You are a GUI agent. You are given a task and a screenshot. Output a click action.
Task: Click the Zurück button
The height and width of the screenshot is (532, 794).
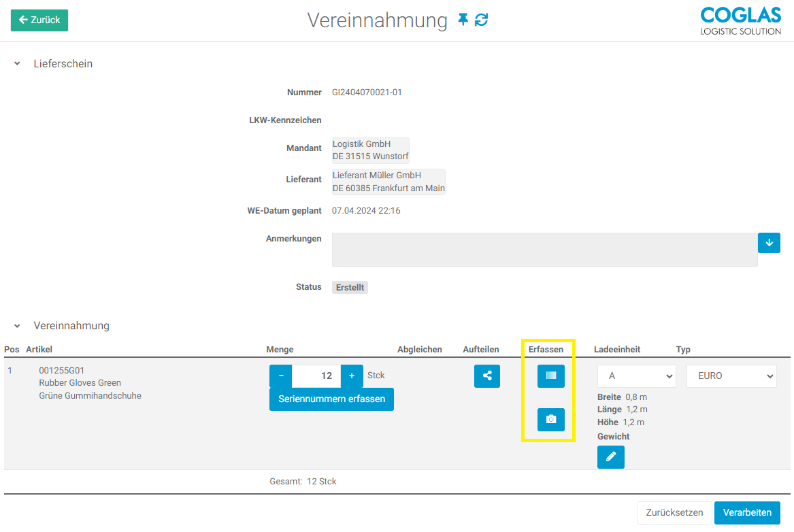(x=39, y=20)
